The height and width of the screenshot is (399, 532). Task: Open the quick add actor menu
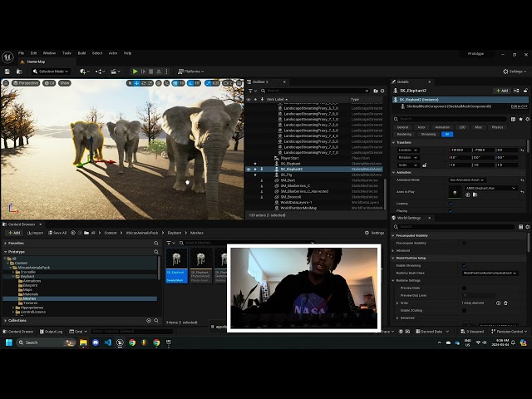pyautogui.click(x=85, y=71)
